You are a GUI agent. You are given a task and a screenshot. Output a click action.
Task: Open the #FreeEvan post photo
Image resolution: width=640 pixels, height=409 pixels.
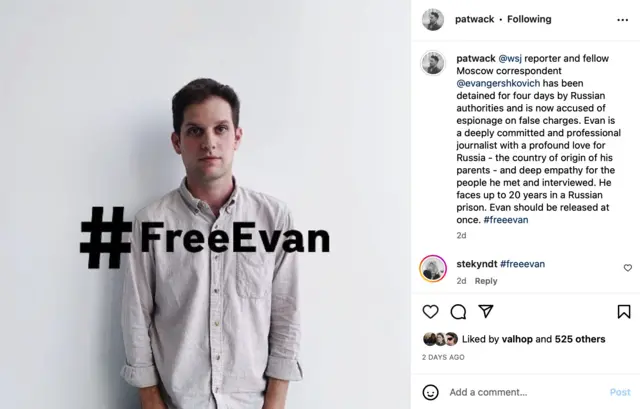[x=205, y=204]
